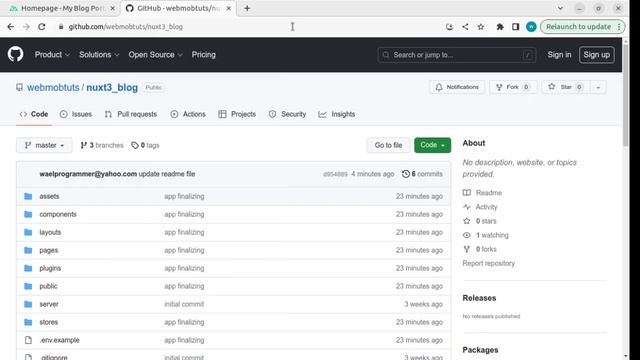Click the install app icon in address bar
This screenshot has height=360, width=640.
point(449,27)
